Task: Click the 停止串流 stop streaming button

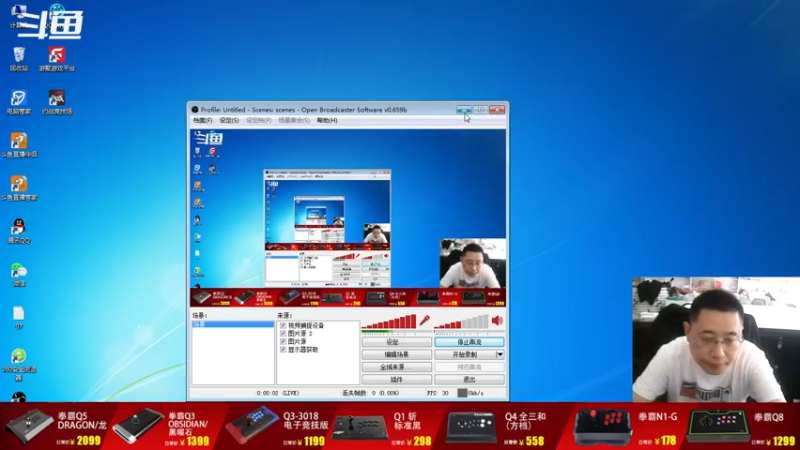Action: [469, 342]
